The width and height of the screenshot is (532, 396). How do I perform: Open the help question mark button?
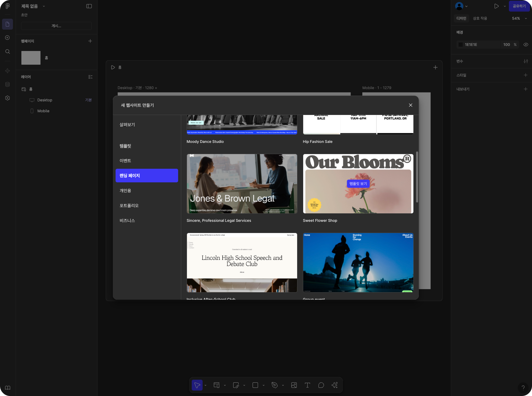(523, 387)
